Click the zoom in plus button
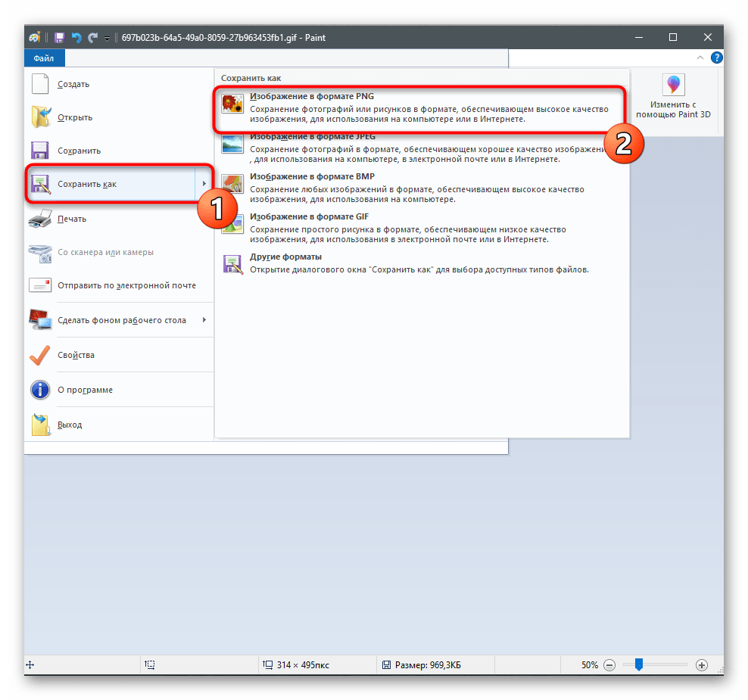This screenshot has height=700, width=748. pyautogui.click(x=701, y=665)
